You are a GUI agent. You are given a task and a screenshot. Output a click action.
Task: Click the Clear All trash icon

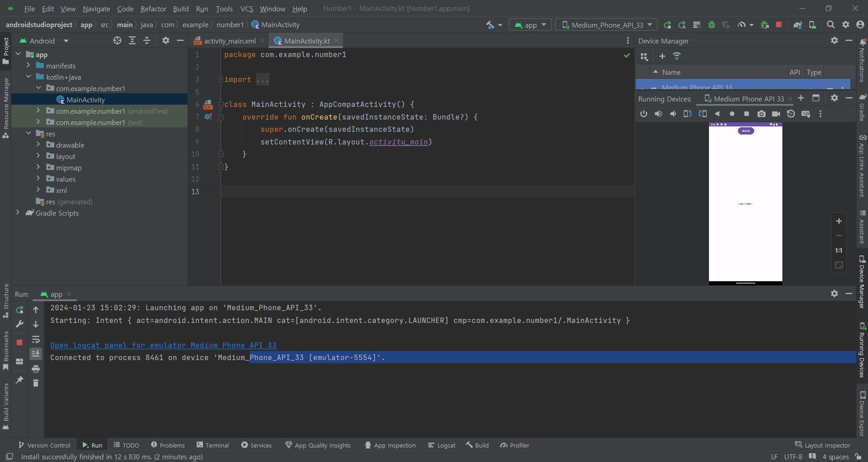[36, 383]
